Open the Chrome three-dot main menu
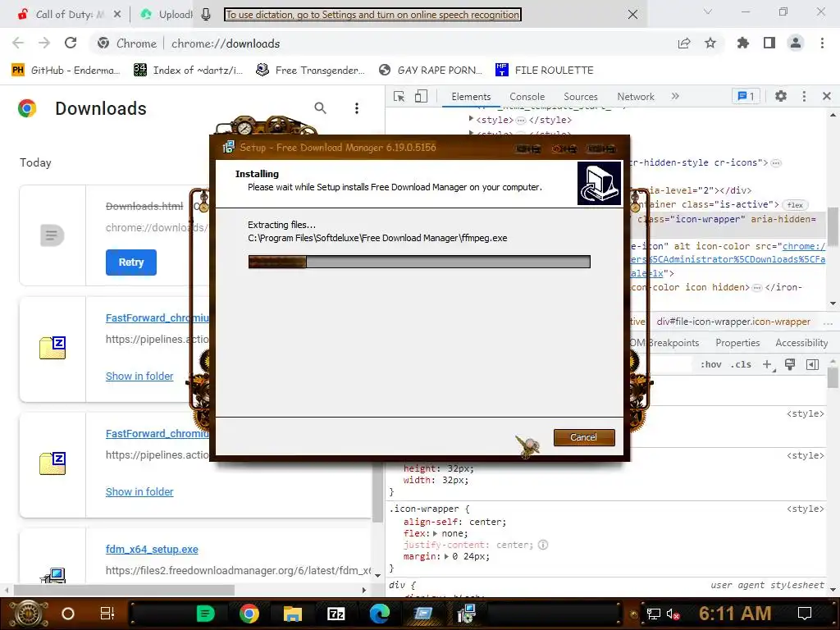The height and width of the screenshot is (630, 840). coord(822,43)
